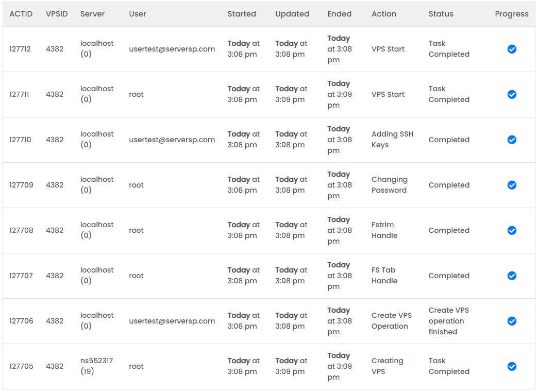538x392 pixels.
Task: Click the Server column header
Action: [x=92, y=14]
